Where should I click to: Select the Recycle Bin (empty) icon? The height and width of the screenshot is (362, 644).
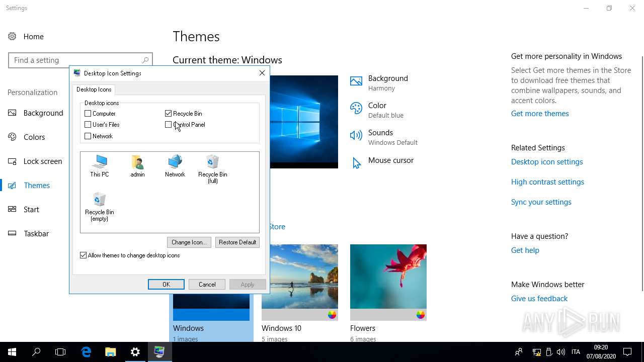click(100, 207)
